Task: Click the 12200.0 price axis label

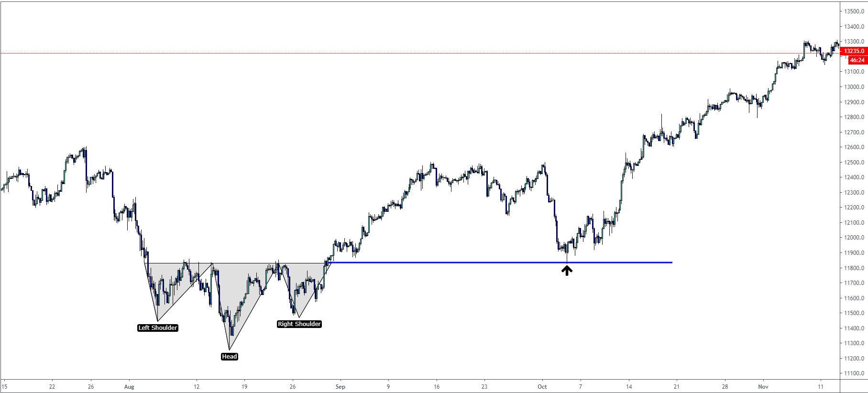Action: pos(854,207)
